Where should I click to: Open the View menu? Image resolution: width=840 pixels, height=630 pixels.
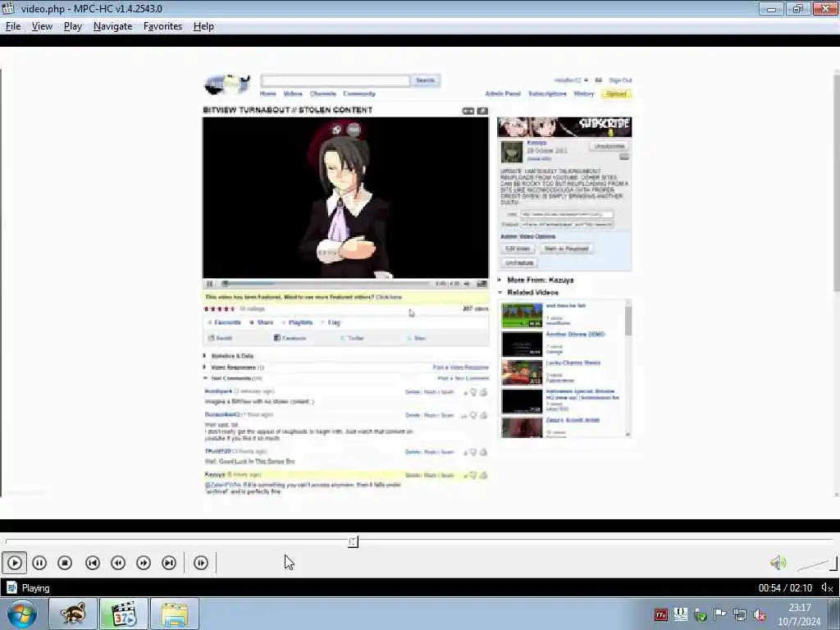[x=42, y=26]
